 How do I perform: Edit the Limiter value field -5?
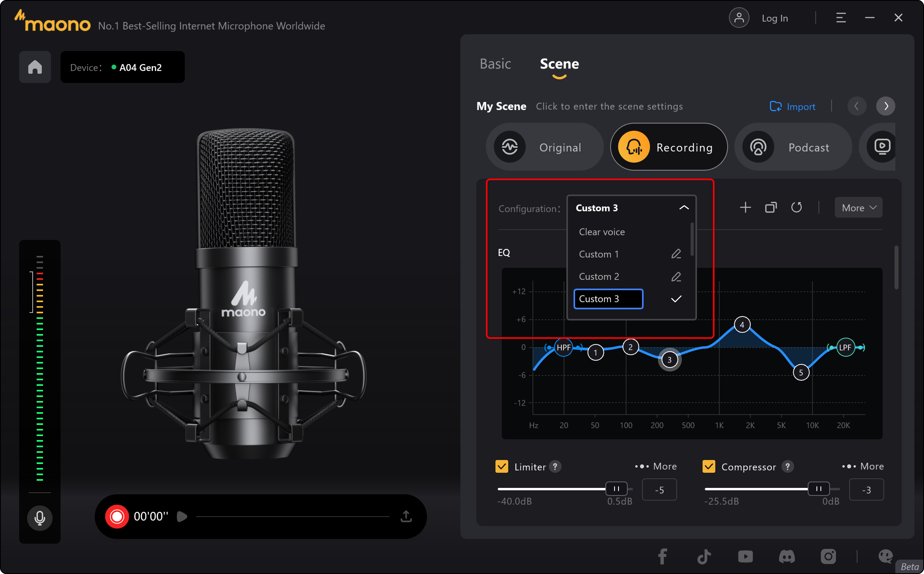(659, 490)
